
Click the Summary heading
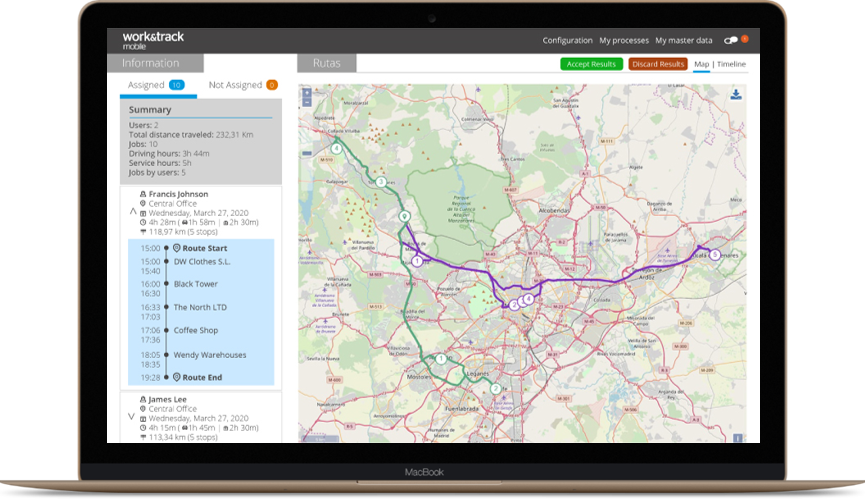coord(150,110)
